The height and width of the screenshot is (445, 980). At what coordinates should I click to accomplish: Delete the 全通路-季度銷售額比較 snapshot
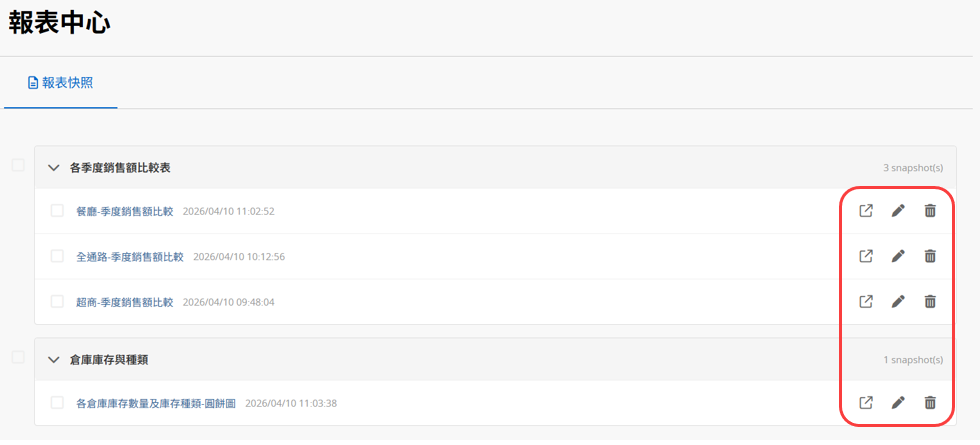point(930,256)
